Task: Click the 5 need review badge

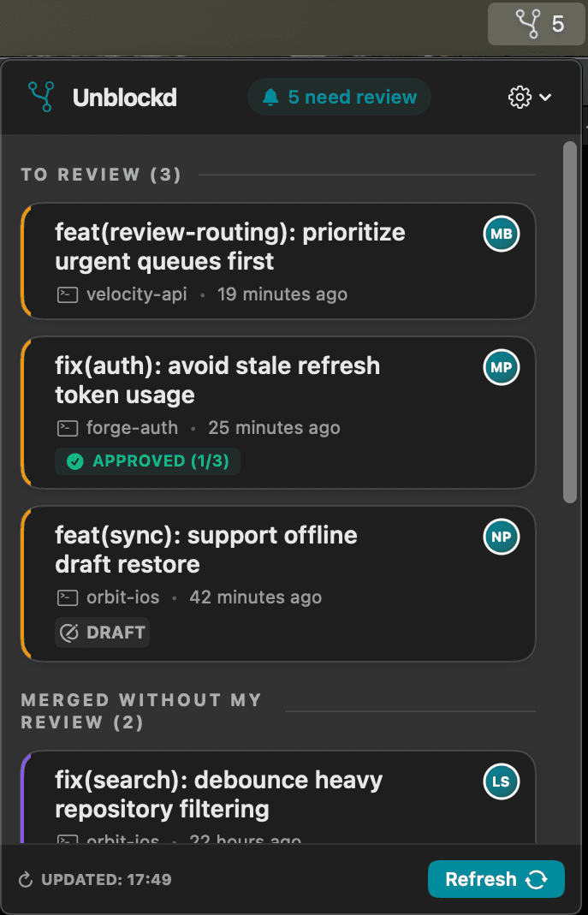Action: 339,96
